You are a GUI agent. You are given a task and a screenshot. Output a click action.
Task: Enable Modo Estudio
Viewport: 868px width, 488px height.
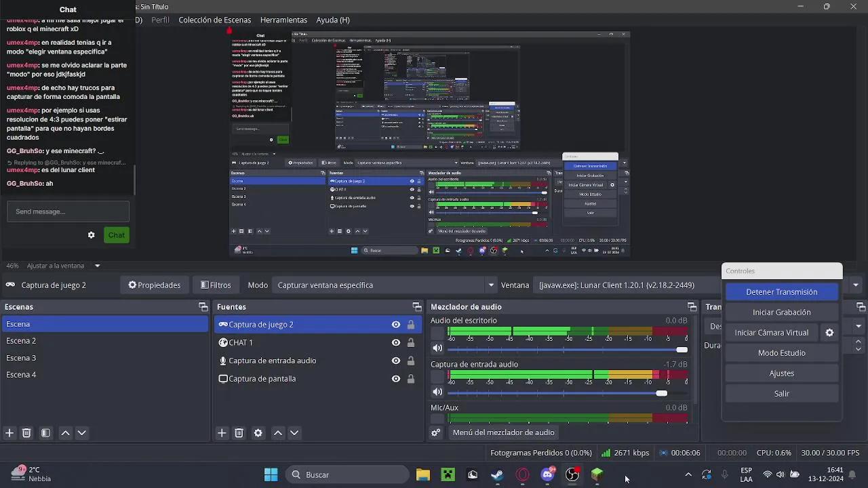click(x=781, y=353)
